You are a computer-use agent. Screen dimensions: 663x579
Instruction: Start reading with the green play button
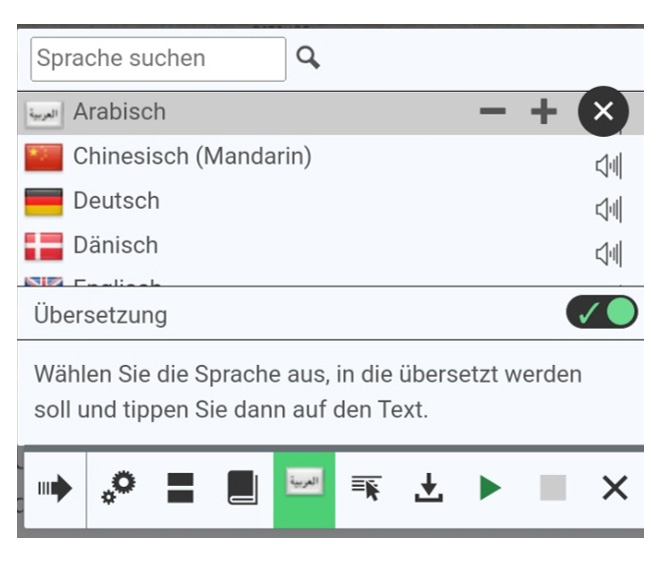click(x=490, y=489)
